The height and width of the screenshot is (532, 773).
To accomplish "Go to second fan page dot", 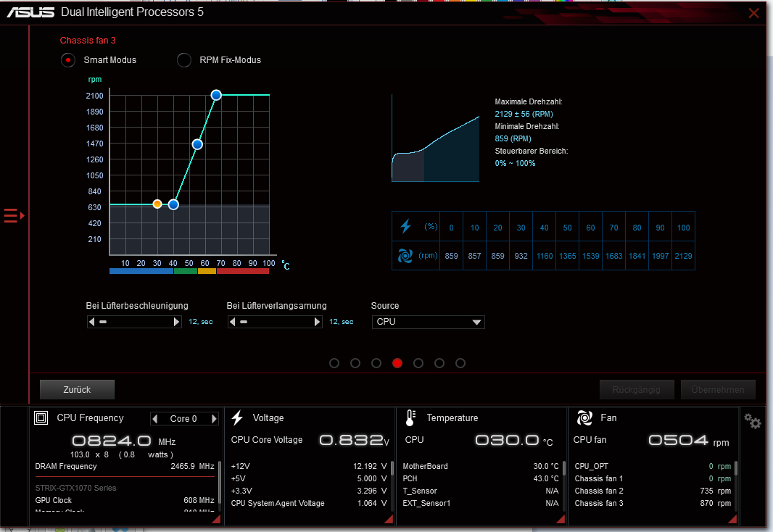I will click(355, 363).
